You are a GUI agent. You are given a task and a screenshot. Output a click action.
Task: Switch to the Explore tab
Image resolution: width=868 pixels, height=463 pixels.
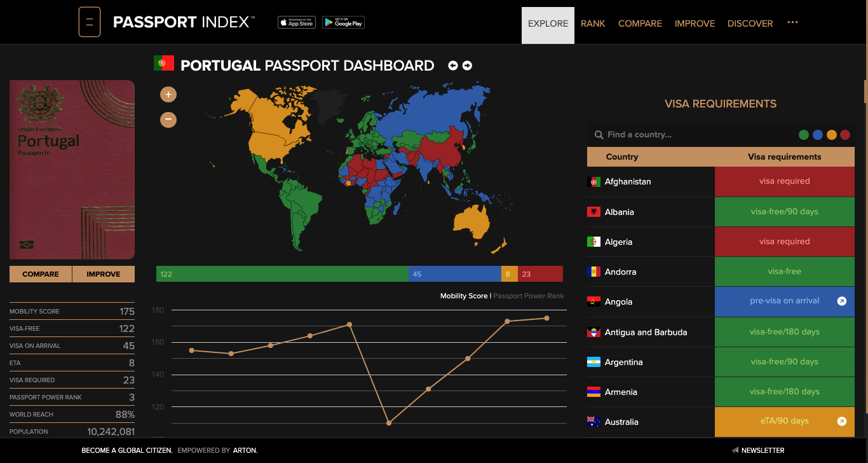(548, 25)
